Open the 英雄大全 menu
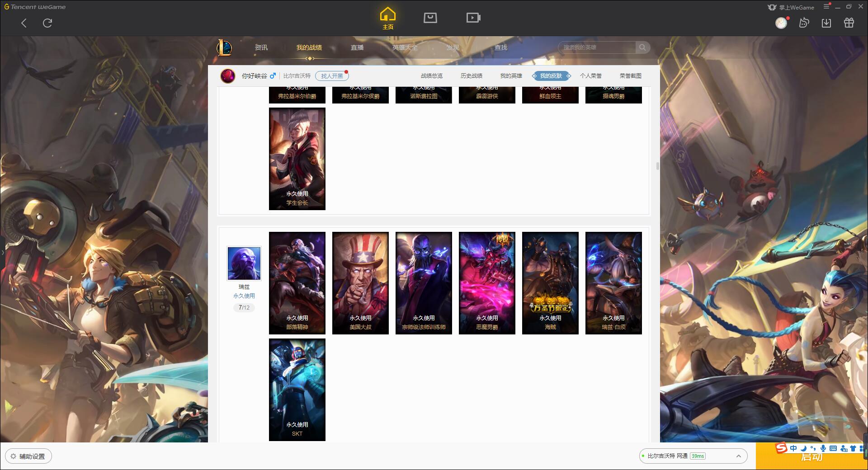This screenshot has height=470, width=868. point(405,47)
